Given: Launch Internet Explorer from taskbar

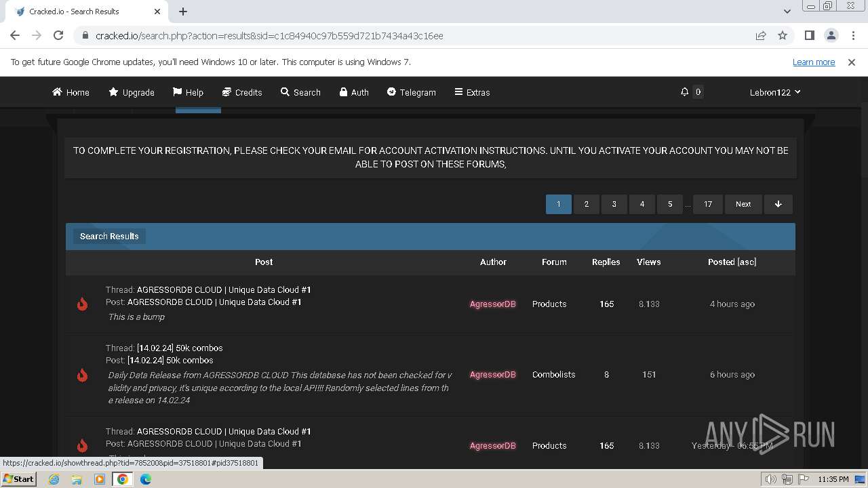Looking at the screenshot, I should (54, 479).
